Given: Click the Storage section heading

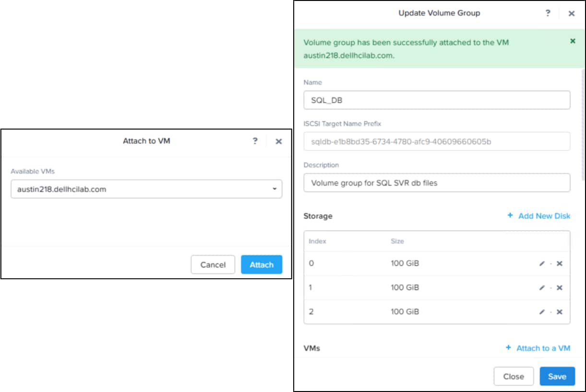Looking at the screenshot, I should point(318,216).
